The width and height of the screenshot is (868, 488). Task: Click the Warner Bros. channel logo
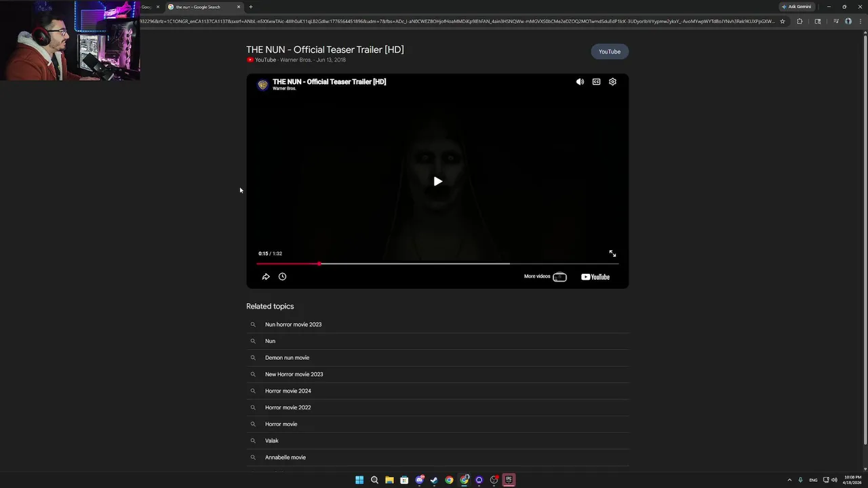coord(262,85)
